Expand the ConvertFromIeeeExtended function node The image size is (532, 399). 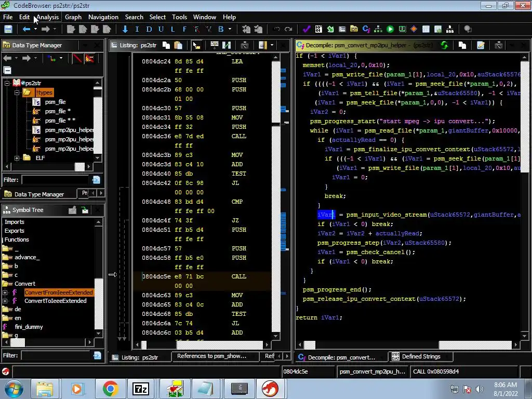(5, 292)
